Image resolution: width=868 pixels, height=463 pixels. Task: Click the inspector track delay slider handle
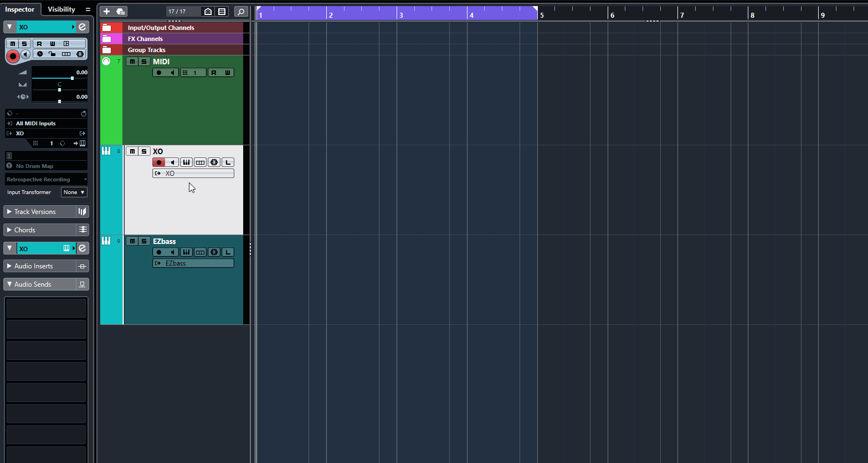pyautogui.click(x=59, y=101)
